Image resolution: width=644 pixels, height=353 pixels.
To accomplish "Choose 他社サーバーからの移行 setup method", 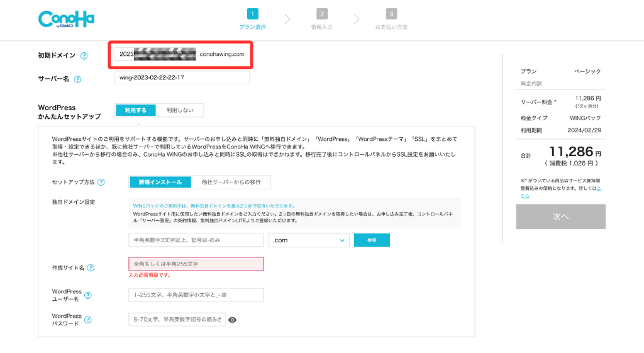I will [231, 182].
